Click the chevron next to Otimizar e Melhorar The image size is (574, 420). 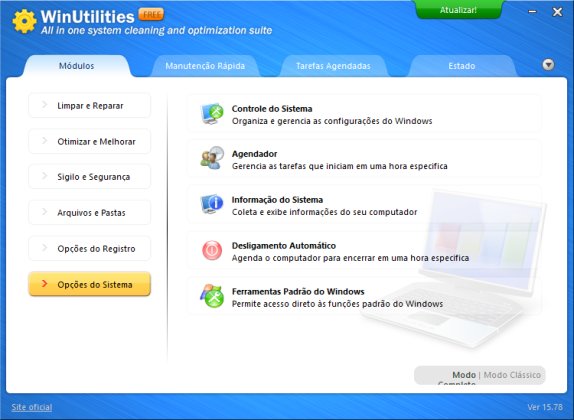(45, 141)
